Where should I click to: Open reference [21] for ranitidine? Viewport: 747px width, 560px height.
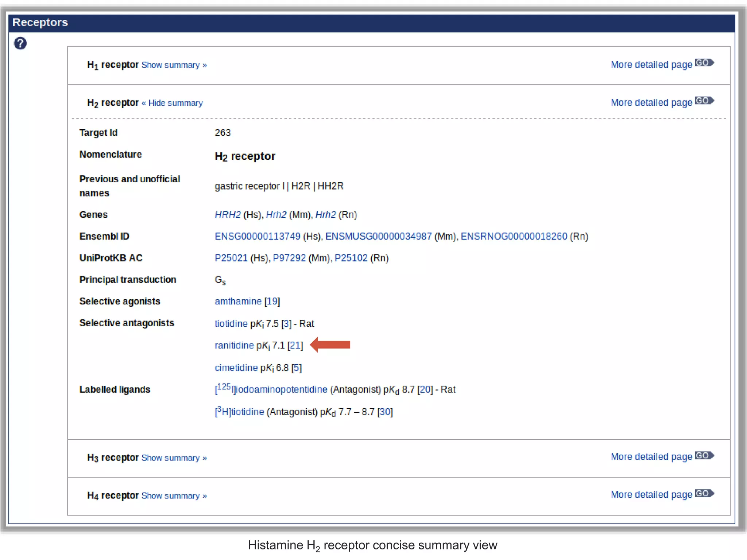point(295,345)
